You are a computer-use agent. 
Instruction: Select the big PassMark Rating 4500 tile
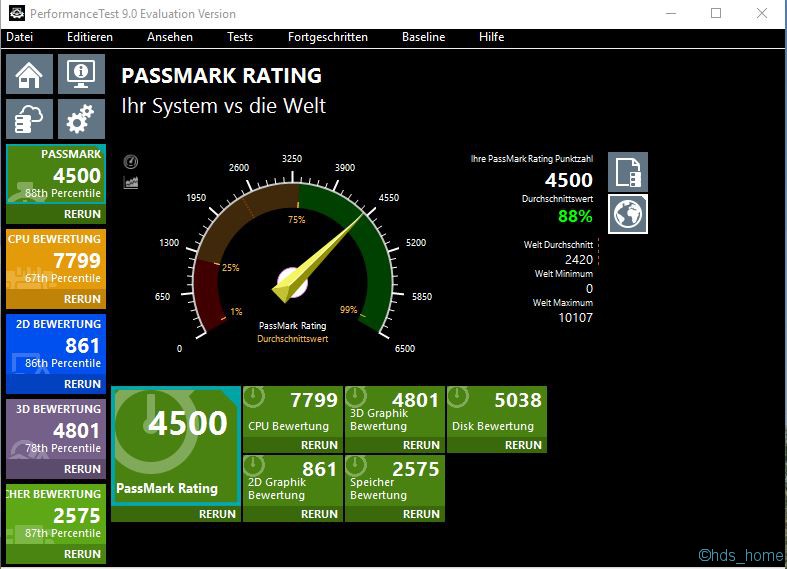176,446
